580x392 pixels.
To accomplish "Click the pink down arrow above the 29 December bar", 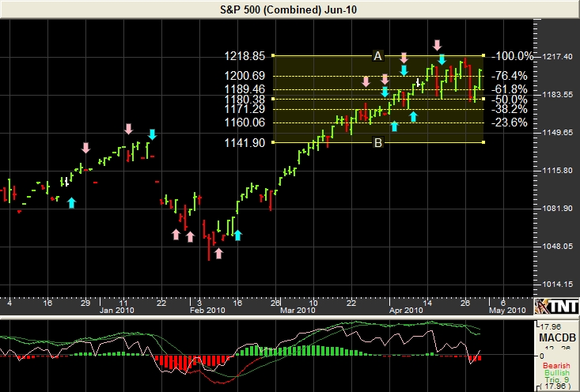I will 85,148.
